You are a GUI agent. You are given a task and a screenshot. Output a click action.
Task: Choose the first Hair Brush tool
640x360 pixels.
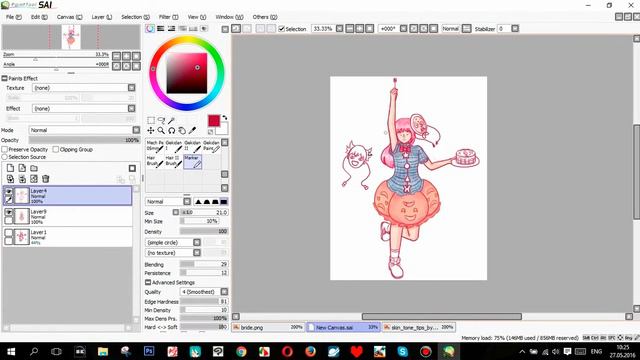click(x=155, y=162)
